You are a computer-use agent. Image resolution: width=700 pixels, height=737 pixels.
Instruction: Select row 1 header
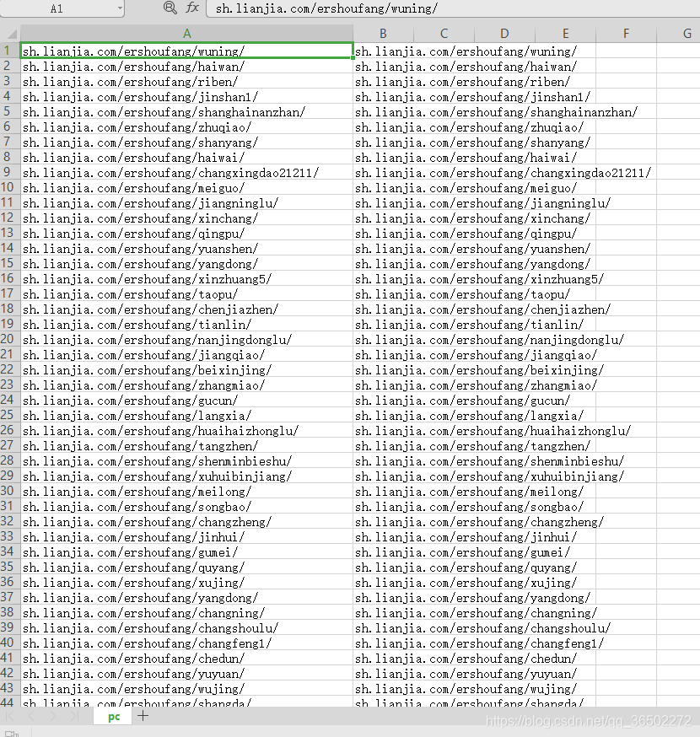10,51
